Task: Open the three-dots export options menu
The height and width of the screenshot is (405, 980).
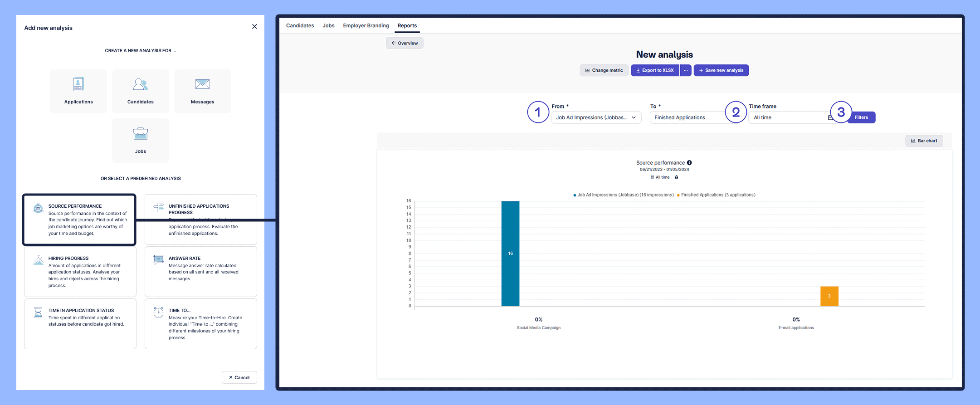Action: pos(686,70)
